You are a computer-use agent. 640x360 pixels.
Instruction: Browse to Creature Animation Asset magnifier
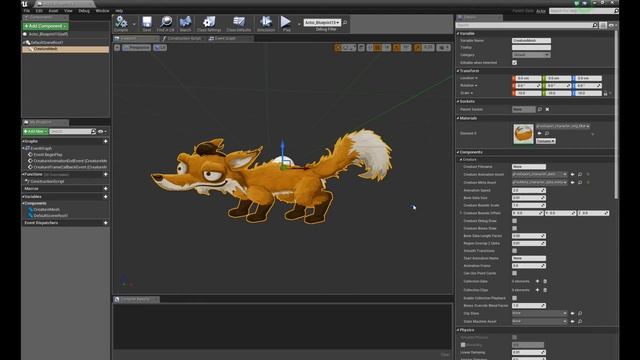point(580,174)
